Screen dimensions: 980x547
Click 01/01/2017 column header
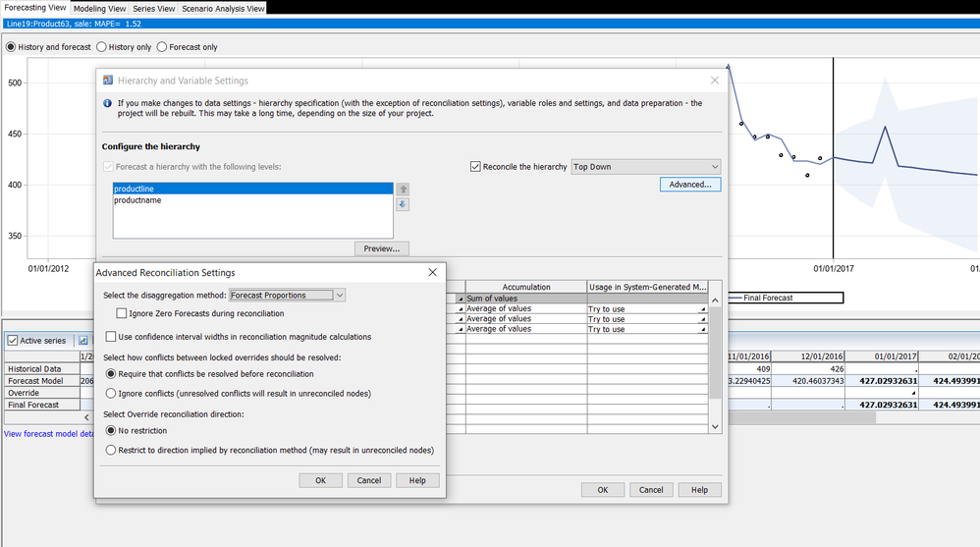(x=882, y=356)
